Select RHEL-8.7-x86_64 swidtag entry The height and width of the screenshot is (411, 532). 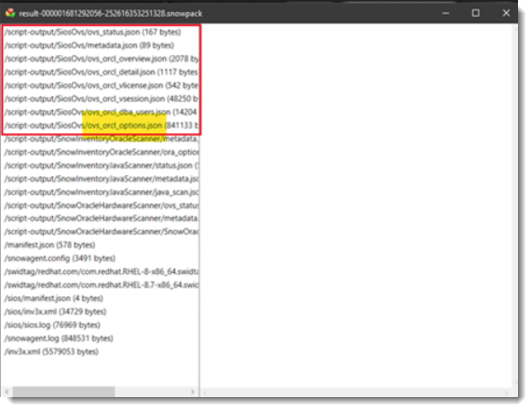[102, 285]
